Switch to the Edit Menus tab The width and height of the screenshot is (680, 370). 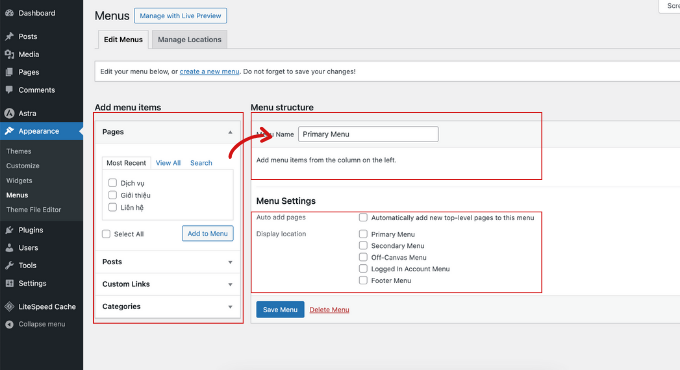123,39
